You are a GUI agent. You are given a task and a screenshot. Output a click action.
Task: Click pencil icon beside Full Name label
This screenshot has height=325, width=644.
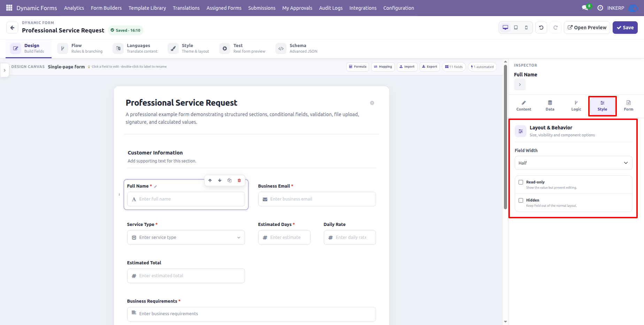click(155, 186)
